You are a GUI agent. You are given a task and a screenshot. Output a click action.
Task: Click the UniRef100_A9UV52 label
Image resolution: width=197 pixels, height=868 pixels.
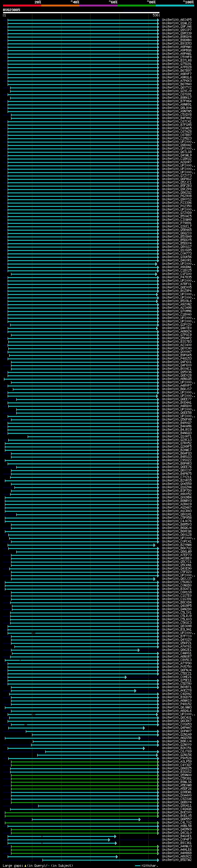click(177, 494)
